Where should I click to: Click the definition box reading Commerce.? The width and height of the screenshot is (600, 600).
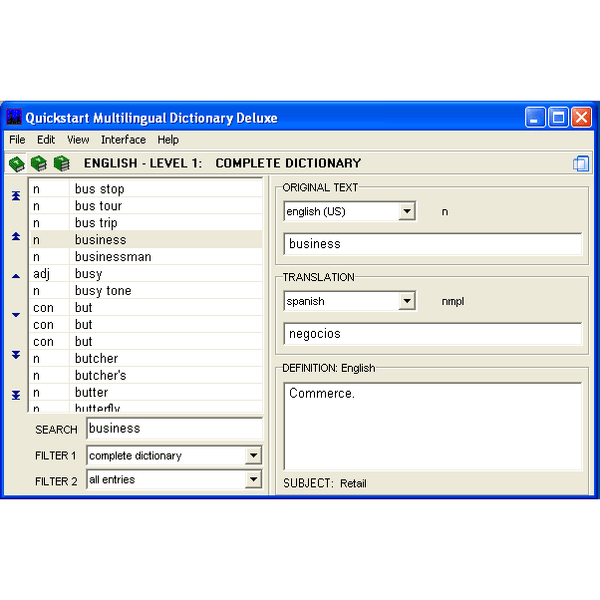(433, 426)
